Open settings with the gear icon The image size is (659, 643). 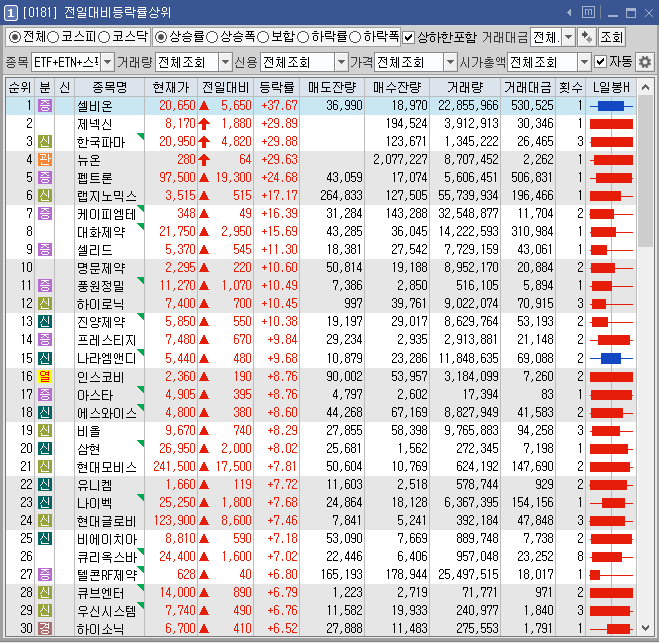click(645, 62)
